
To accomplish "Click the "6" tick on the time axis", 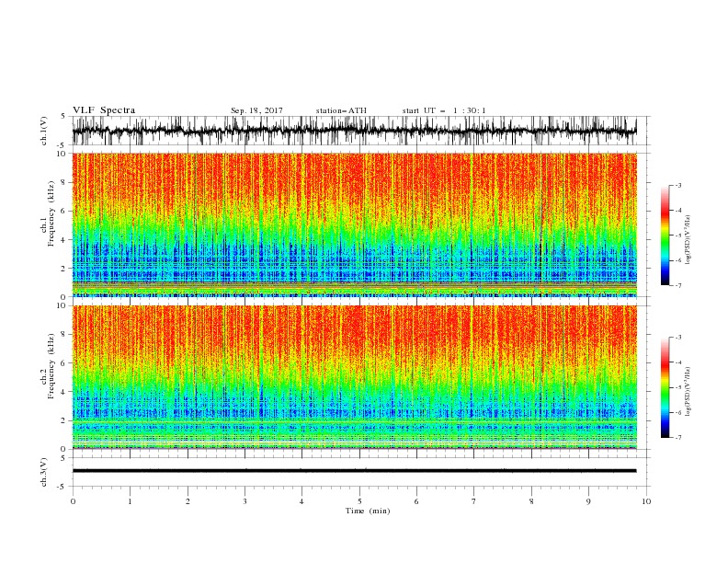I will click(416, 501).
